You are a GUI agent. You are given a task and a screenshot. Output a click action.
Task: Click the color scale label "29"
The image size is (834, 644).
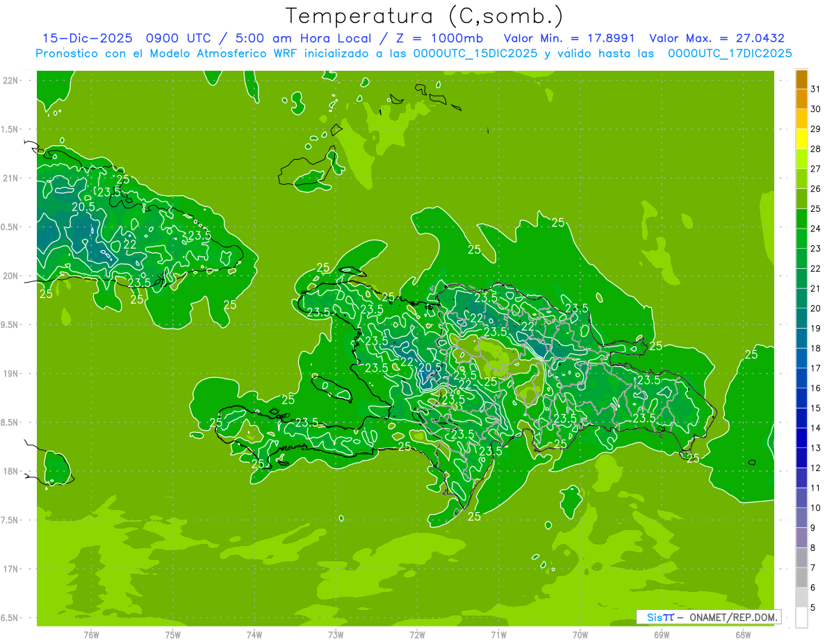coord(815,129)
